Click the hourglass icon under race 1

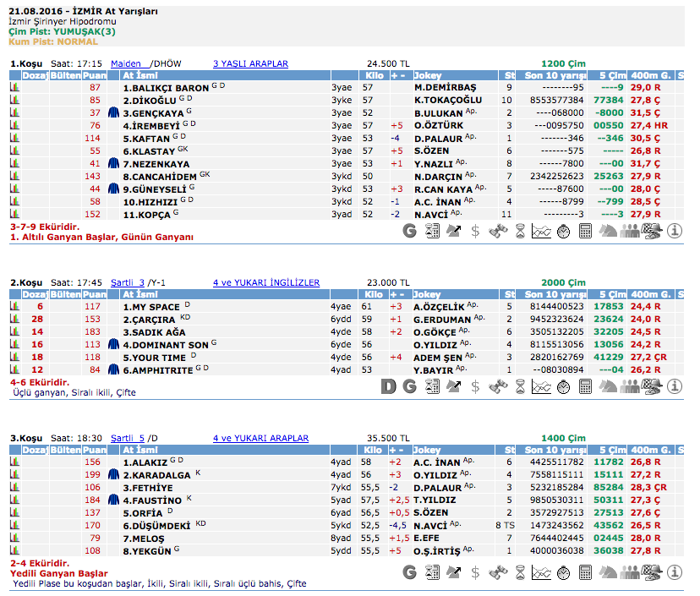pos(519,231)
